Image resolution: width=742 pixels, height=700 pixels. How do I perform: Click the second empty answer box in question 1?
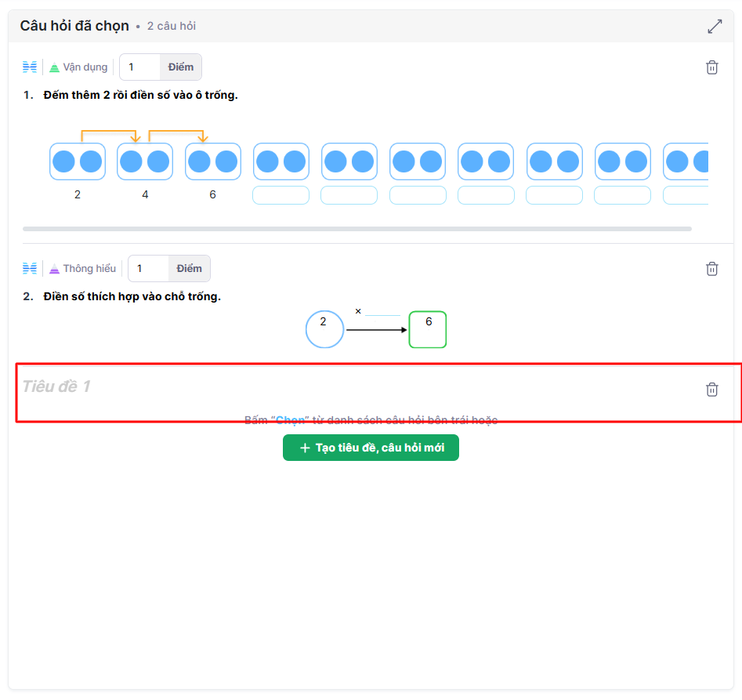(349, 195)
